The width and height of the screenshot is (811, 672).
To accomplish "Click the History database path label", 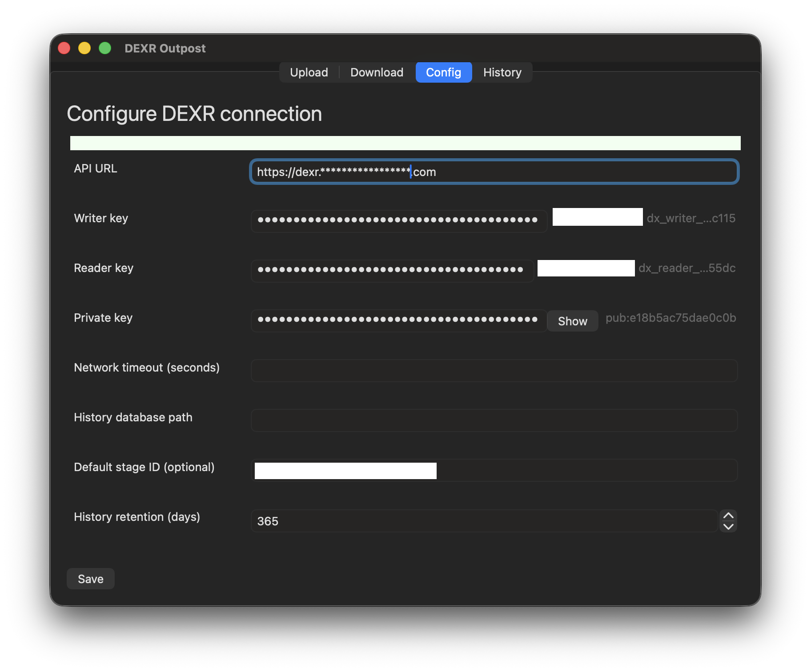I will (133, 417).
